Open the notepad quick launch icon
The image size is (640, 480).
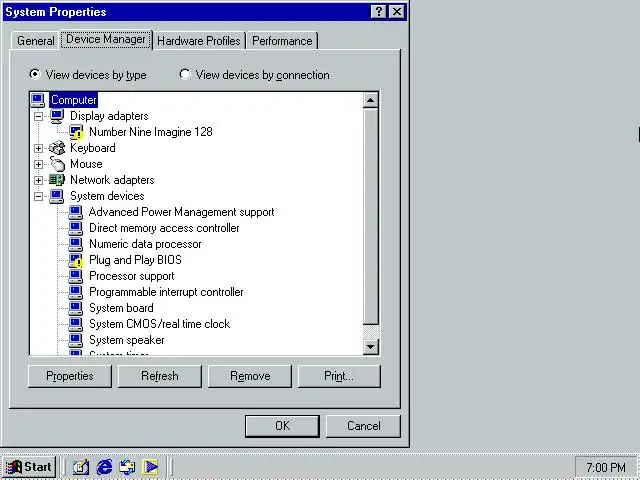81,467
